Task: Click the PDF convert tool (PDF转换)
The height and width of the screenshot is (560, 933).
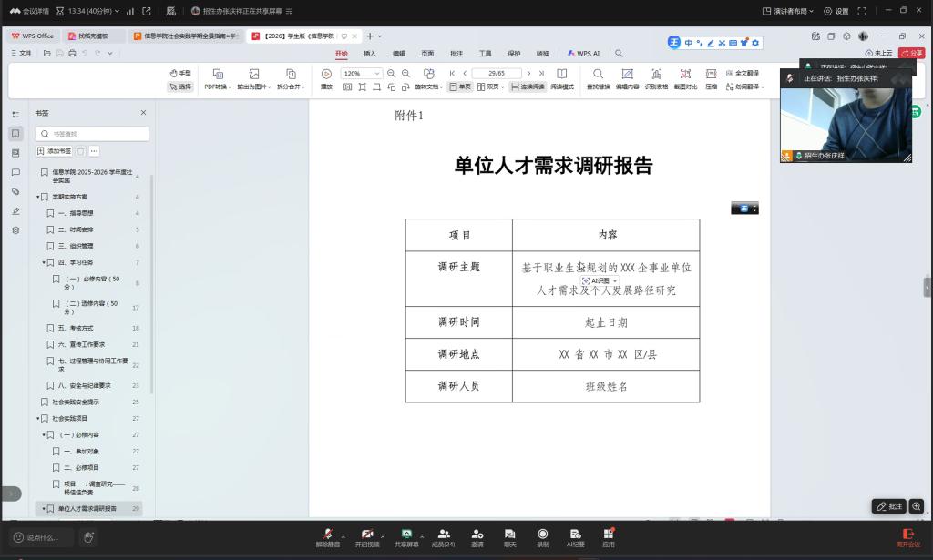Action: tap(217, 79)
